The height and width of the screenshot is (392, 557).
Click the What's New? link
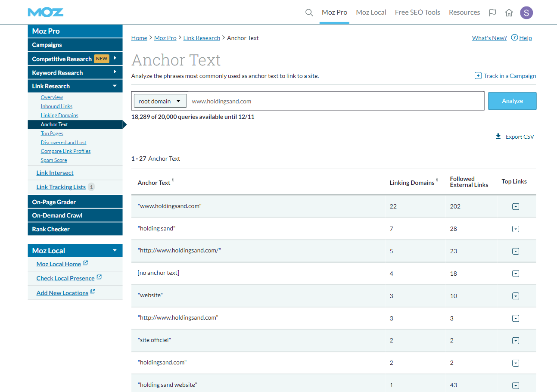tap(489, 38)
